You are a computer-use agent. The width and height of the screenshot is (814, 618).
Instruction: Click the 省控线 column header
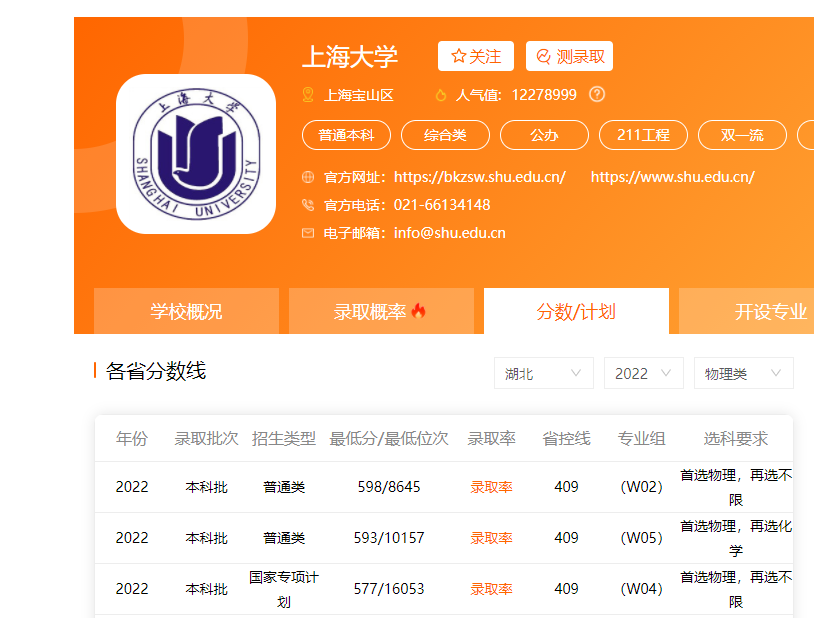click(566, 439)
